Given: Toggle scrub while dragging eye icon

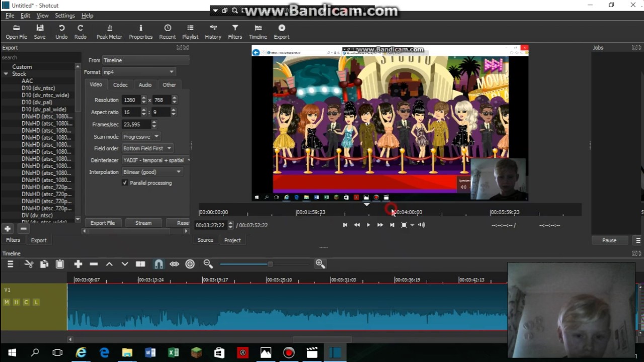Looking at the screenshot, I should coord(174,264).
